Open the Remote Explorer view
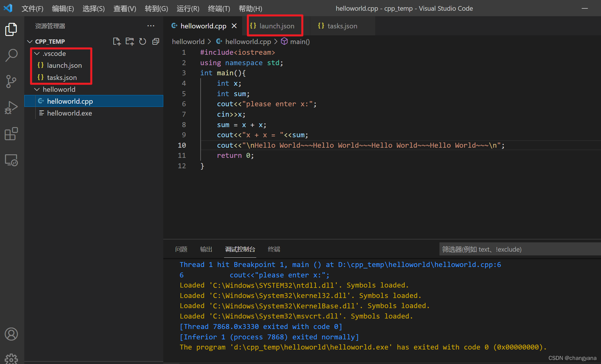 [x=11, y=160]
